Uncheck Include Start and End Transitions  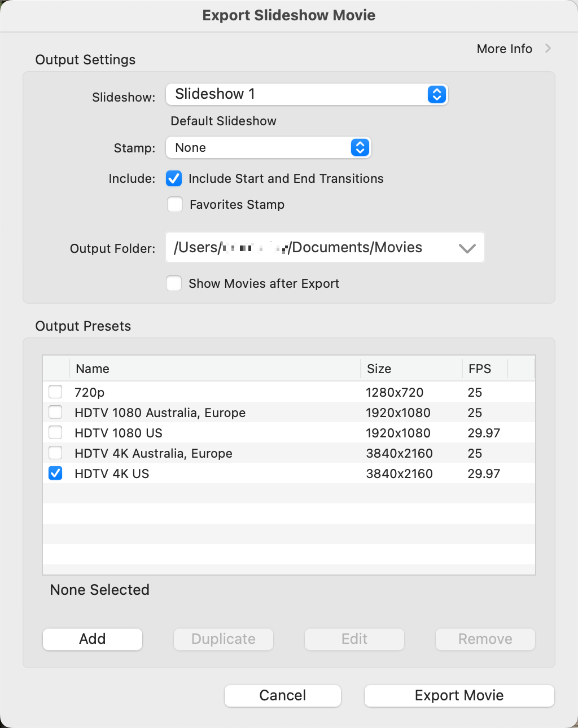[x=174, y=179]
